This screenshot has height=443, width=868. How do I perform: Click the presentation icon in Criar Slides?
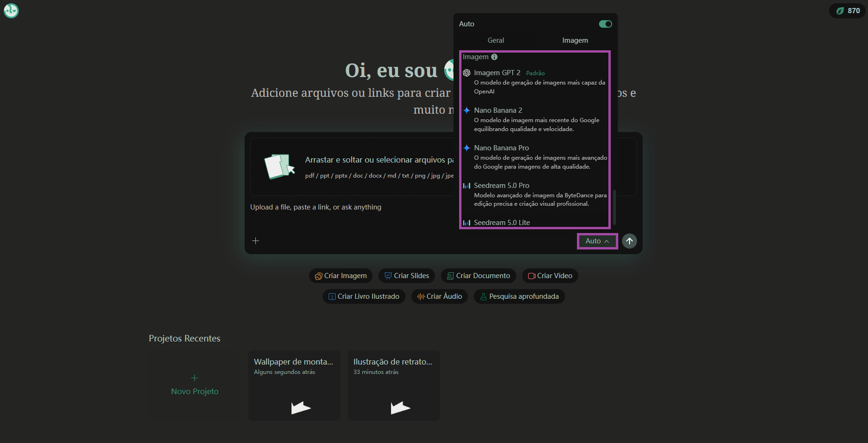coord(388,276)
